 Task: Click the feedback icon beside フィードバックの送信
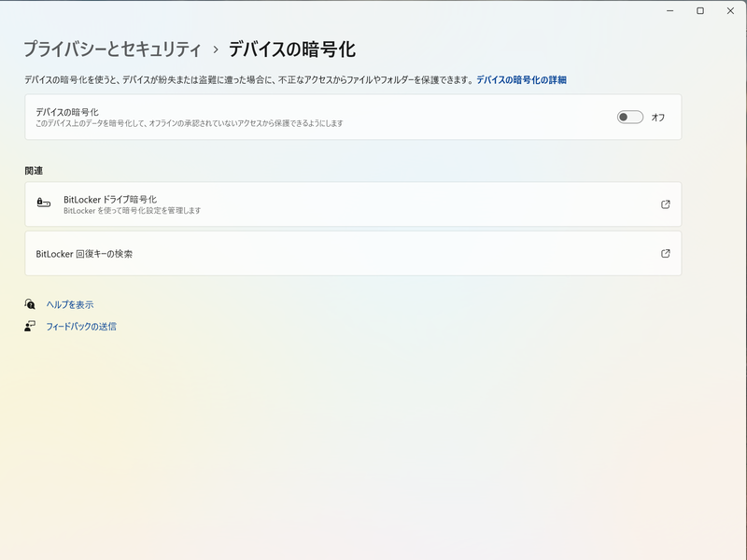pyautogui.click(x=29, y=327)
